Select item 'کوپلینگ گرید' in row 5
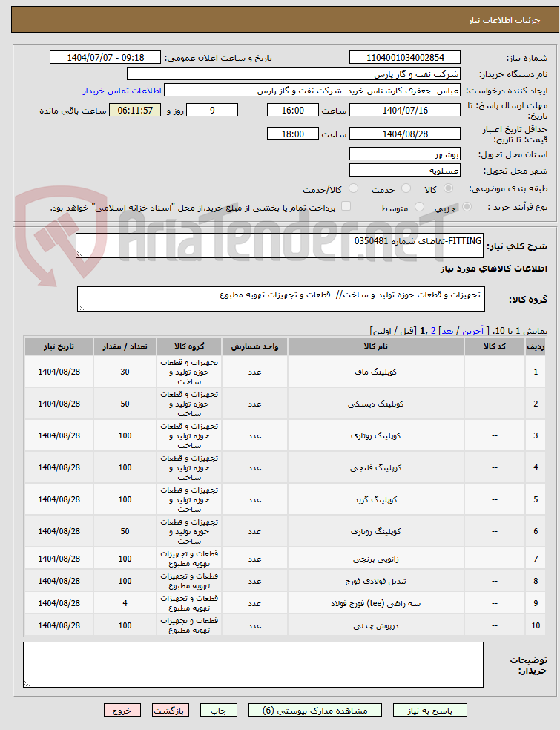The height and width of the screenshot is (730, 560). tap(375, 499)
